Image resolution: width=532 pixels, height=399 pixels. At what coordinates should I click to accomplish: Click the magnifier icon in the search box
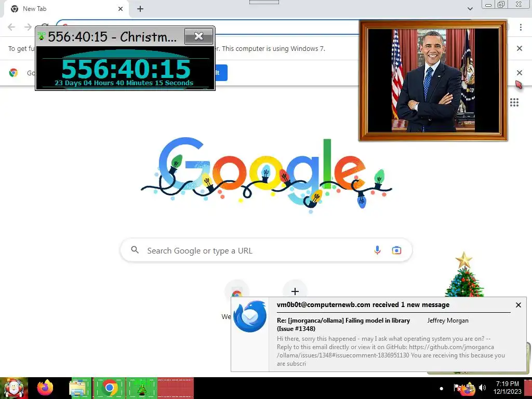[x=135, y=250]
